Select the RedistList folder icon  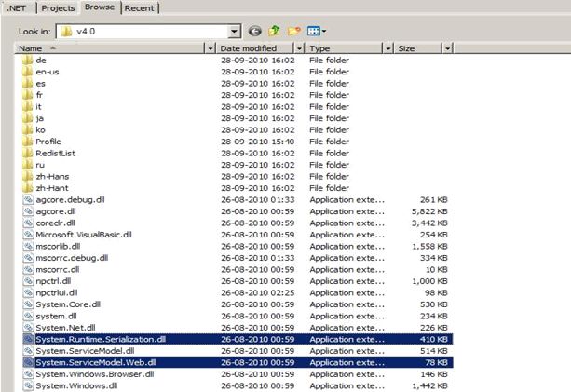[28, 154]
